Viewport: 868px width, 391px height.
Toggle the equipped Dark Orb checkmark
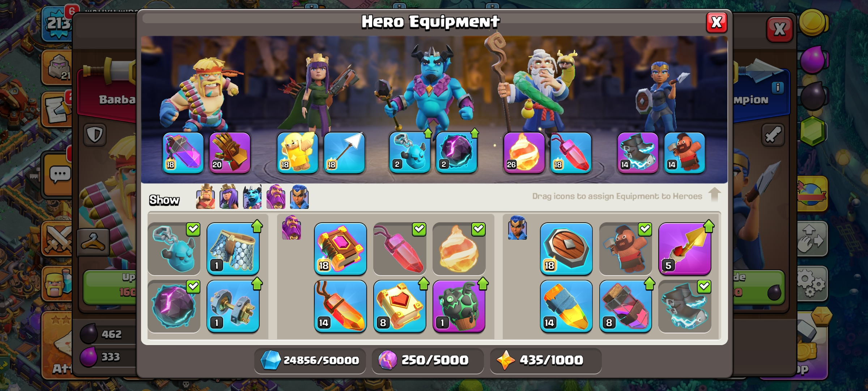pyautogui.click(x=193, y=287)
